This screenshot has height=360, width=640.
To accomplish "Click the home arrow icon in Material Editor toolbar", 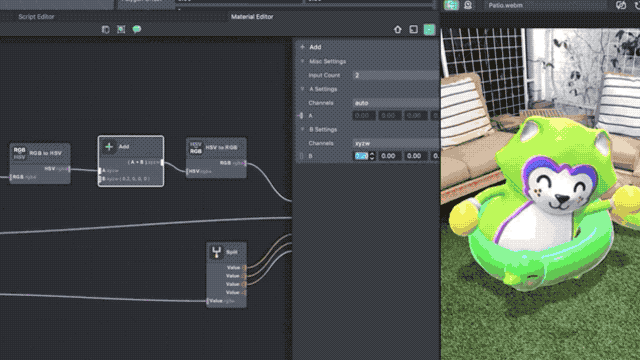I will (x=398, y=29).
